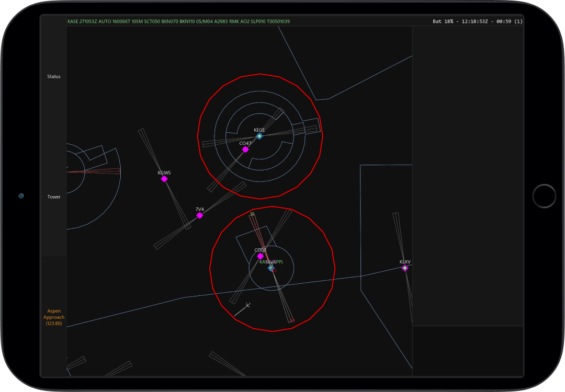
Task: Select the KLXV airport marker
Action: pos(405,268)
